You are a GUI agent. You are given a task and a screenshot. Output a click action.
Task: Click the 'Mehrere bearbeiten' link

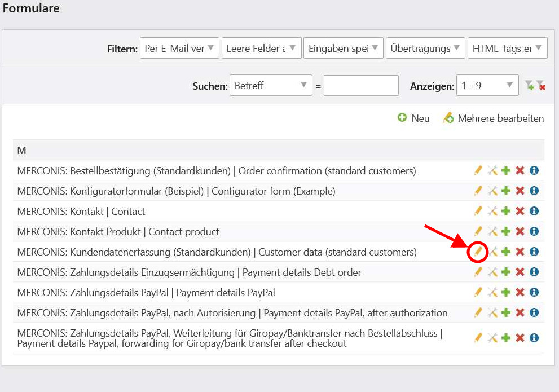[494, 118]
